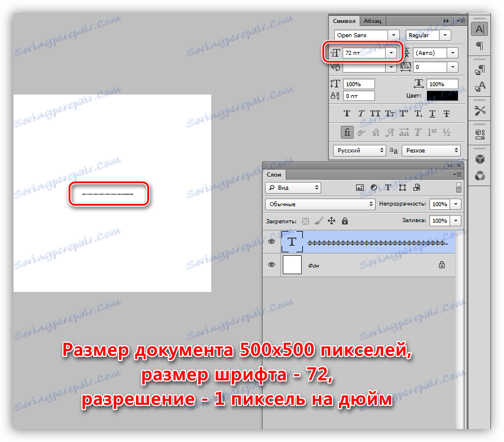Open font size 72 пт dropdown arrow
This screenshot has height=442, width=504.
391,53
